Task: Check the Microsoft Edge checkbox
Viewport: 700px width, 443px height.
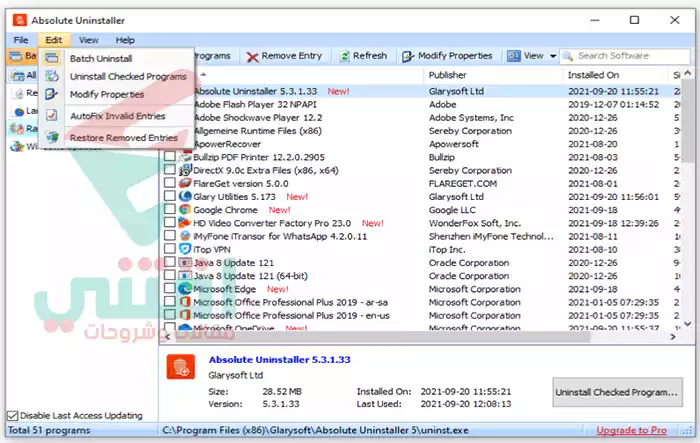Action: (x=170, y=288)
